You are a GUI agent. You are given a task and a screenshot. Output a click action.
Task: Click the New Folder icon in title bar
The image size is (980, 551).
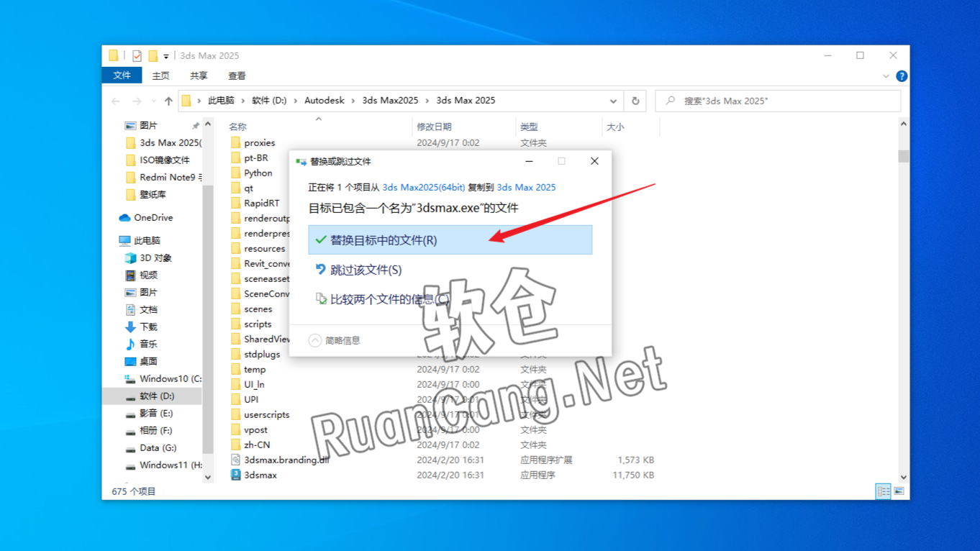[153, 55]
